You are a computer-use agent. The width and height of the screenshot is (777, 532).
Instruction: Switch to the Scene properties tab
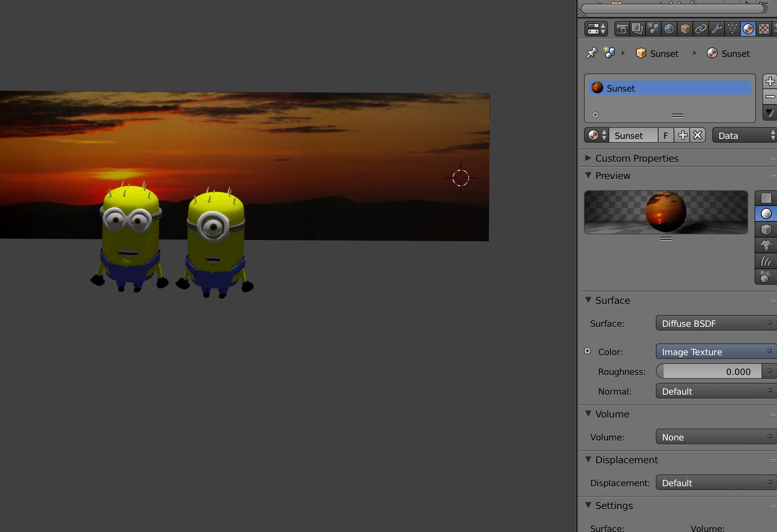point(653,29)
